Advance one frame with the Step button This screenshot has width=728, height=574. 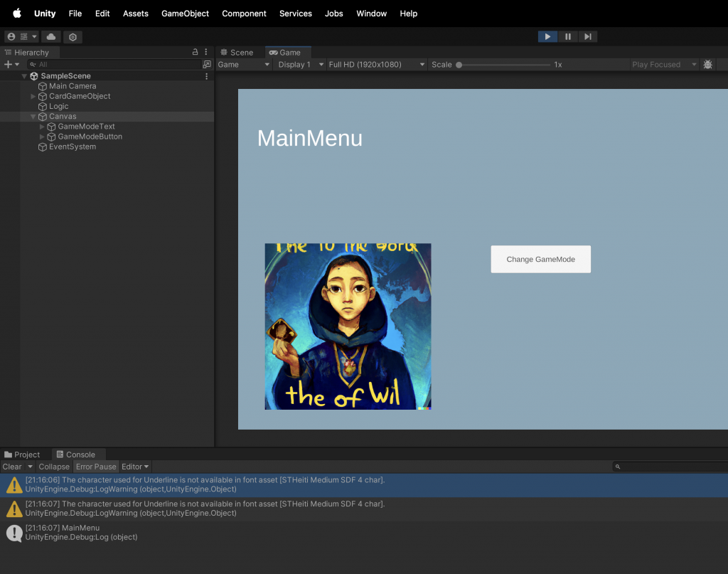(588, 37)
